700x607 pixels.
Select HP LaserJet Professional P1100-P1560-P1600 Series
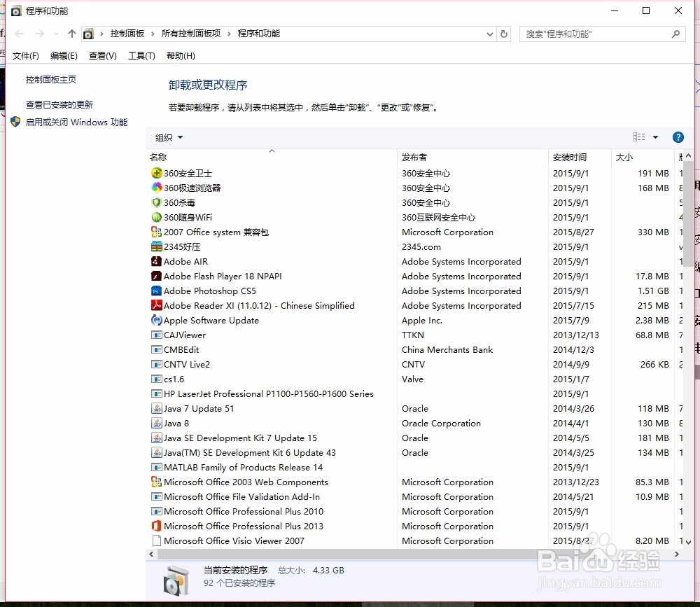[x=415, y=394]
